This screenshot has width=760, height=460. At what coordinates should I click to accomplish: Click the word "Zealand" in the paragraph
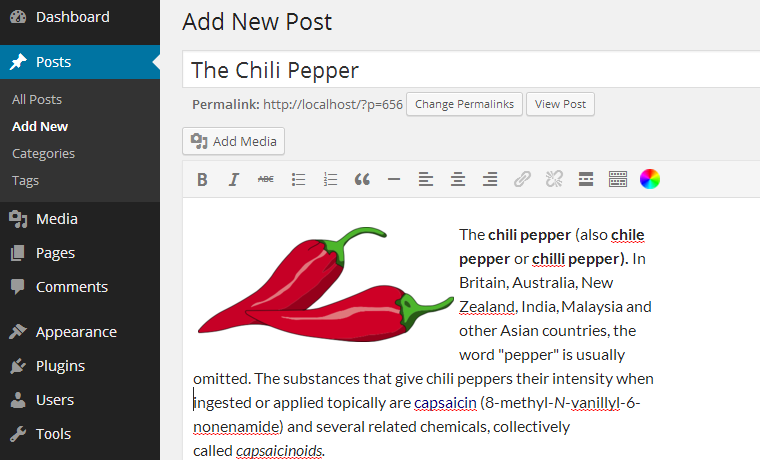(x=487, y=307)
